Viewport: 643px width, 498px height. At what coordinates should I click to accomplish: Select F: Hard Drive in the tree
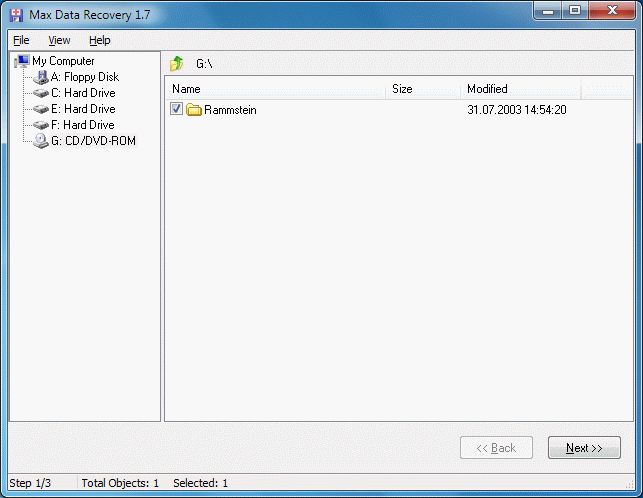pyautogui.click(x=82, y=125)
